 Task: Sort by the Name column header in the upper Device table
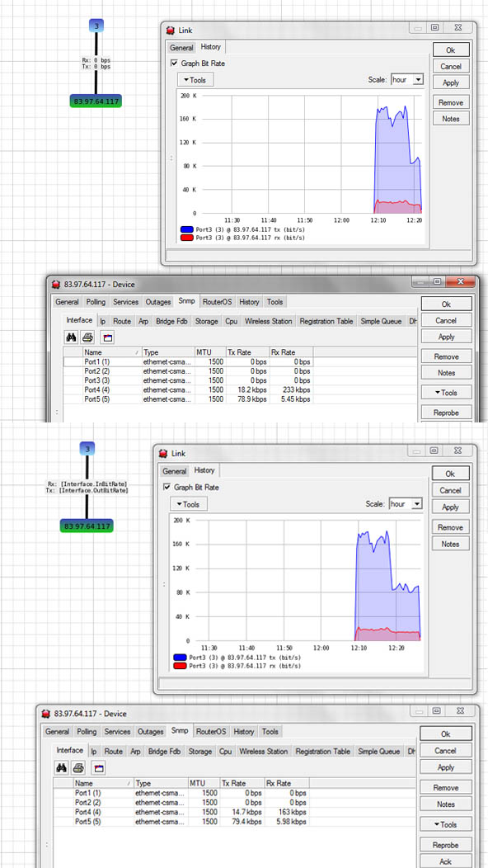112,352
